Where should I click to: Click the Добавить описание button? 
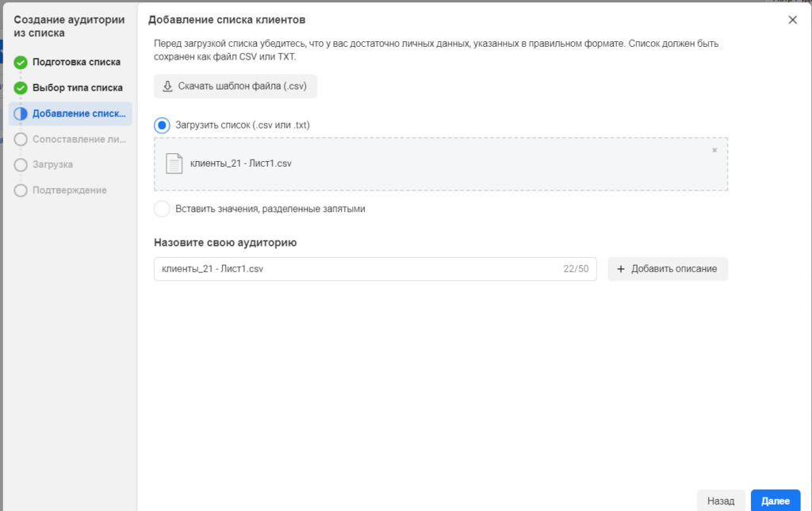pos(668,269)
